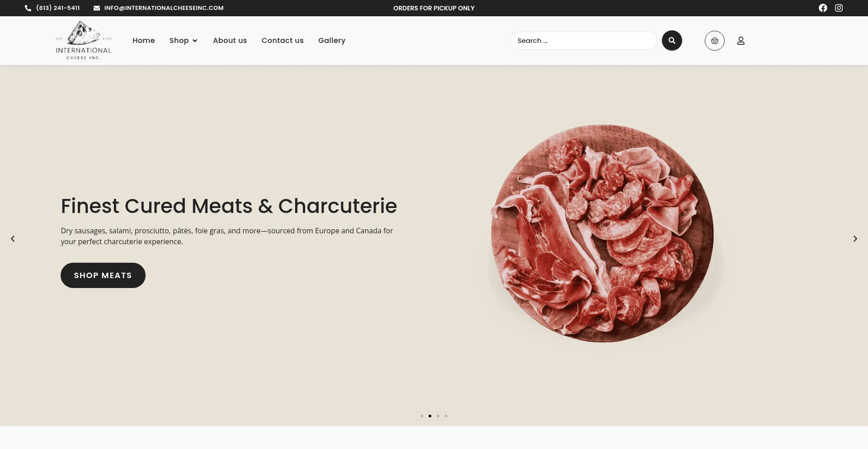Click the phone icon in top bar
The image size is (868, 449).
tap(28, 8)
